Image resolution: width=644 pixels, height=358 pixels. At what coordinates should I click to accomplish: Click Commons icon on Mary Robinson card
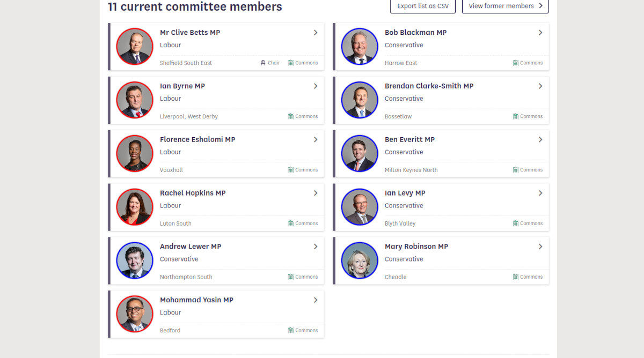[516, 277]
